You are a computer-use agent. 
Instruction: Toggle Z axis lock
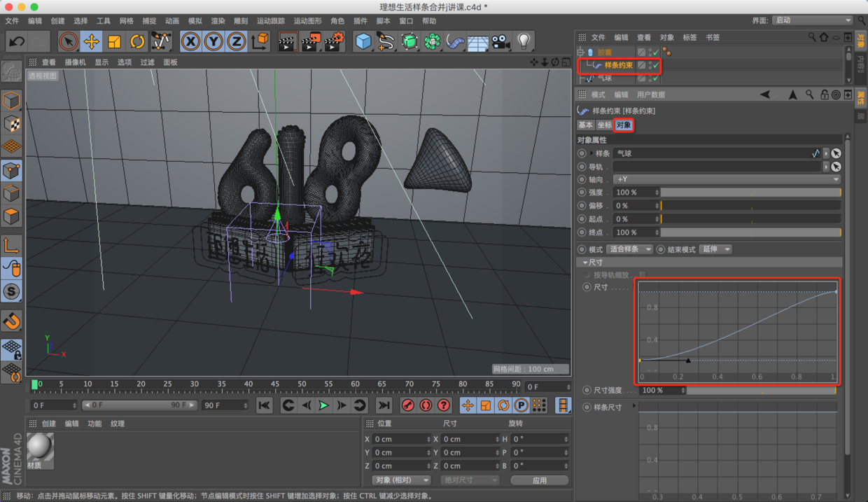point(237,42)
